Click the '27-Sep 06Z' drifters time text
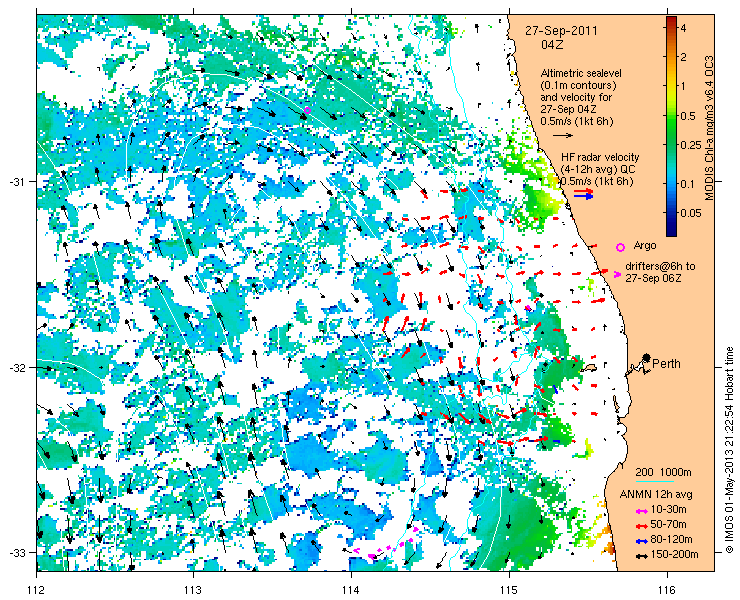 pos(653,279)
